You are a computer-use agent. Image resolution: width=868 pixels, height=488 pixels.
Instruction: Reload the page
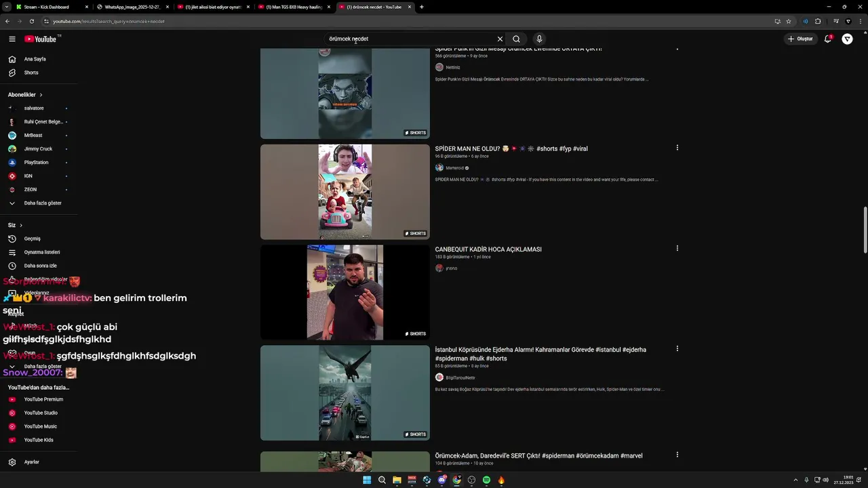31,21
